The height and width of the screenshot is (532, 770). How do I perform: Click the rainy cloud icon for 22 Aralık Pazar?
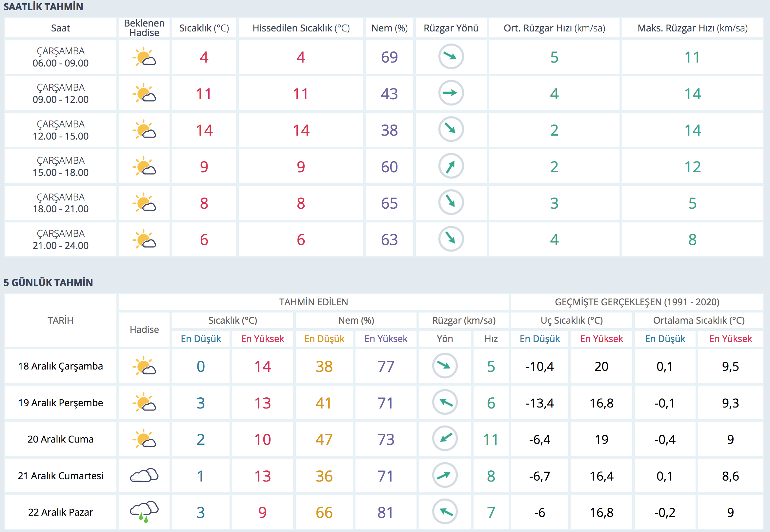tap(144, 512)
